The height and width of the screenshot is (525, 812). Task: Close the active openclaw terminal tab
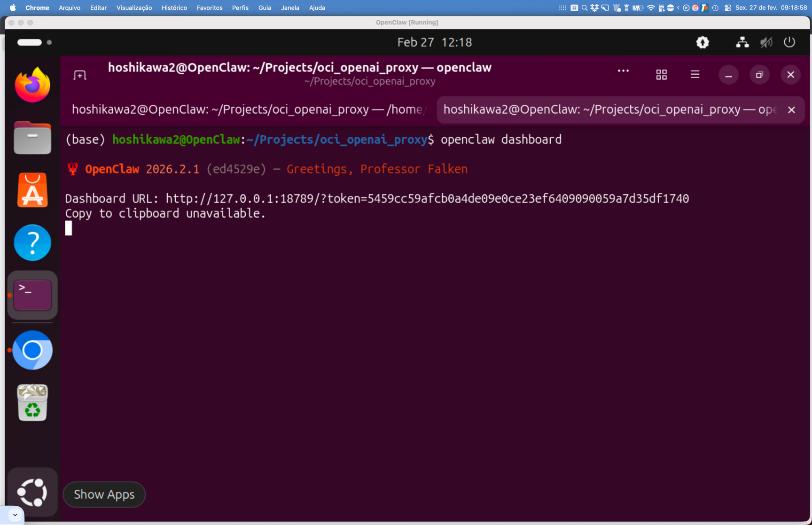click(x=792, y=110)
